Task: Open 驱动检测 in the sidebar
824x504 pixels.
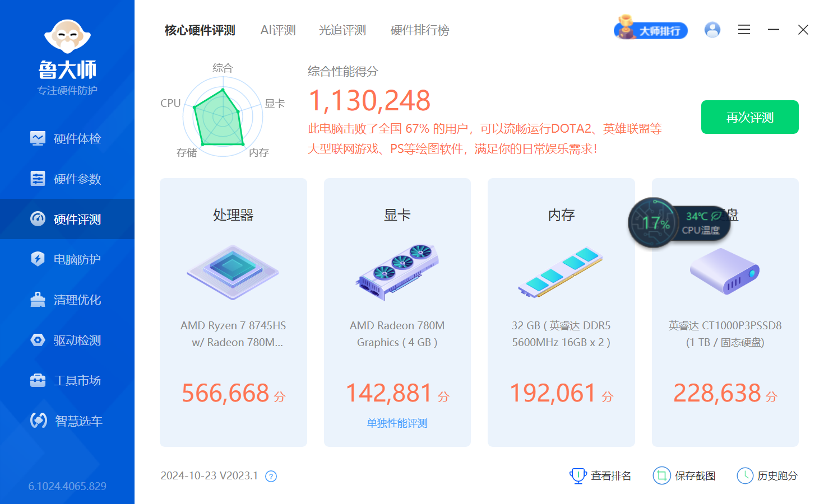Action: (x=67, y=340)
